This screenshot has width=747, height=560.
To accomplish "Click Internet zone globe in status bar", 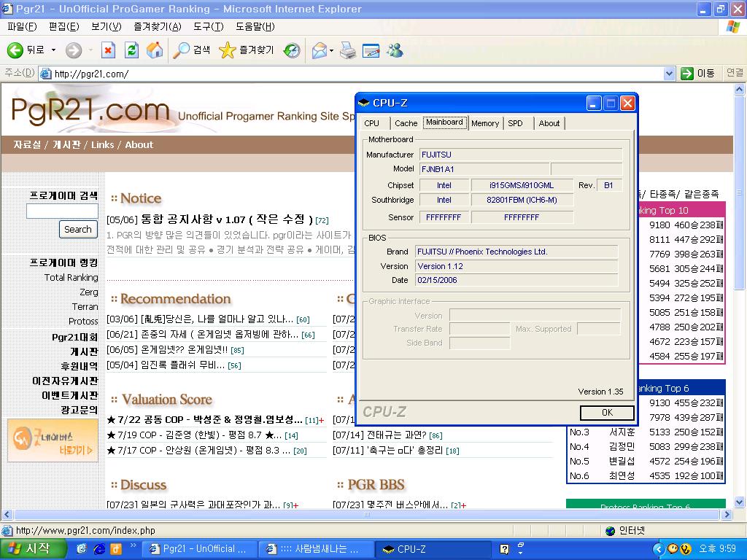I will pos(611,531).
